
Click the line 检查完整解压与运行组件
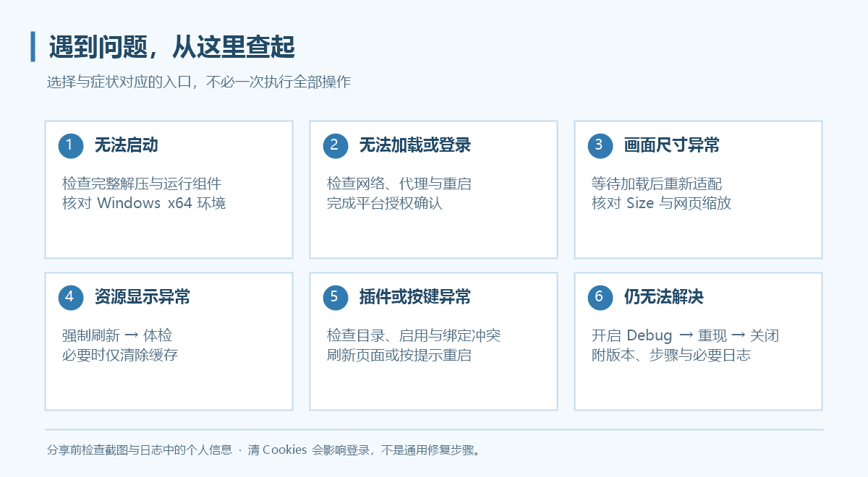(142, 184)
